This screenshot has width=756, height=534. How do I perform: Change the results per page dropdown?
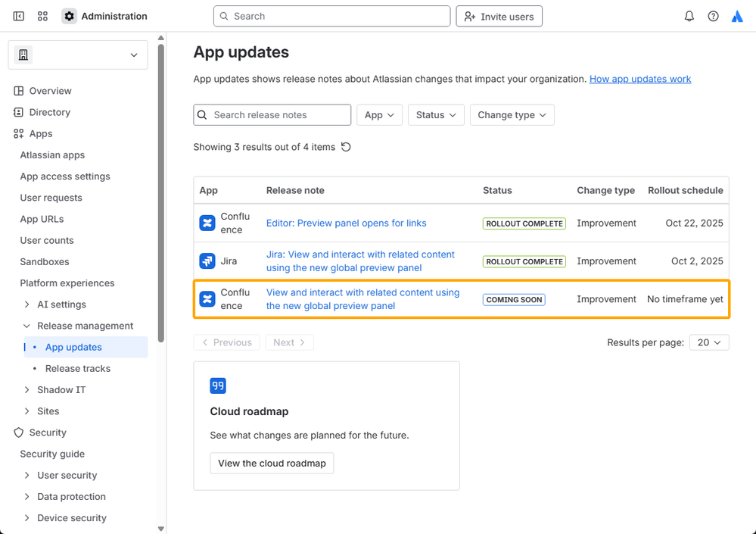pos(709,342)
